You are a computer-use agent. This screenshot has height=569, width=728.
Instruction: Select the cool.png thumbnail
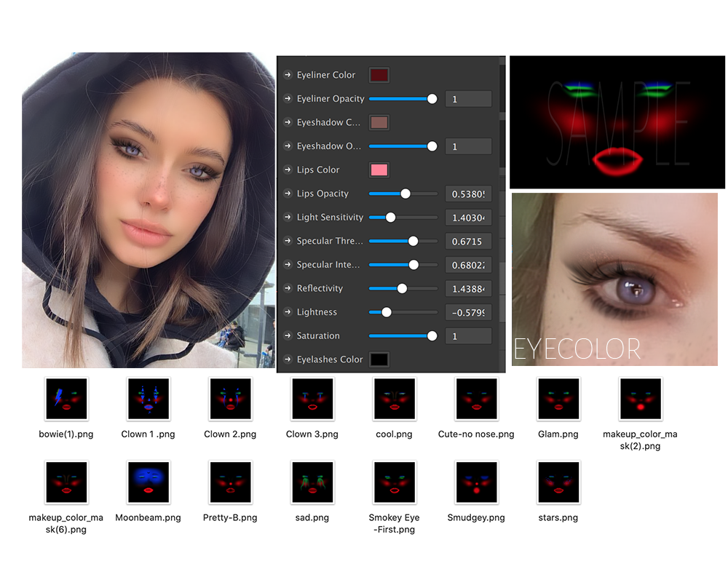(x=395, y=399)
